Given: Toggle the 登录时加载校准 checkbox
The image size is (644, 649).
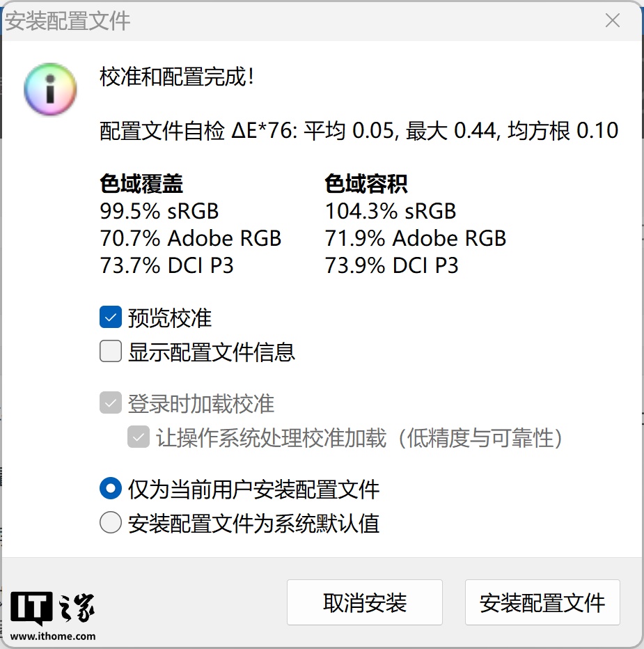Looking at the screenshot, I should coord(111,402).
